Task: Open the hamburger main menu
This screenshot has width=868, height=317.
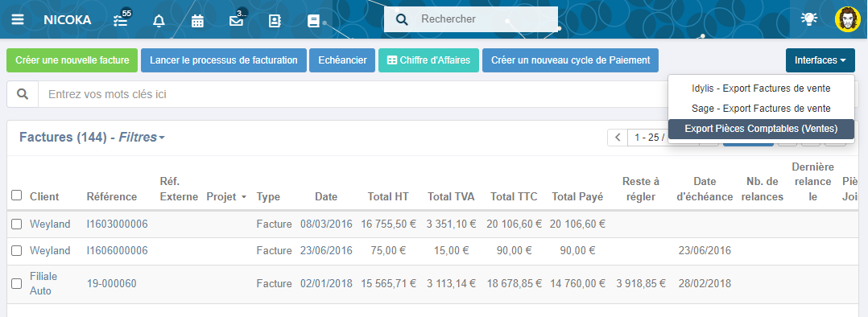Action: (x=18, y=20)
